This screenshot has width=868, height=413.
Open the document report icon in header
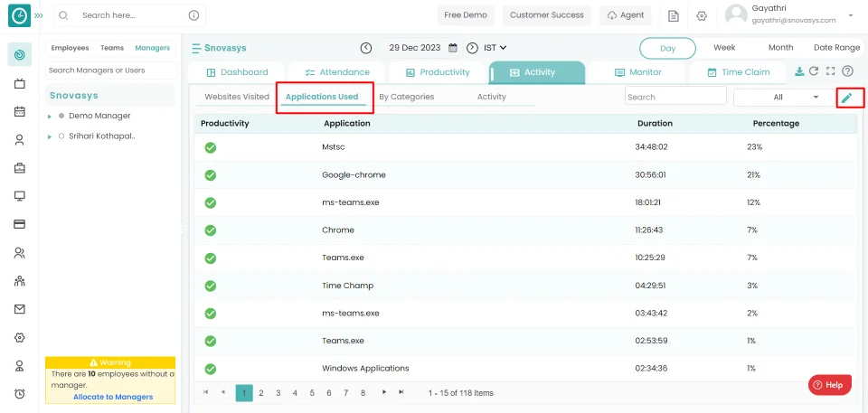[673, 16]
